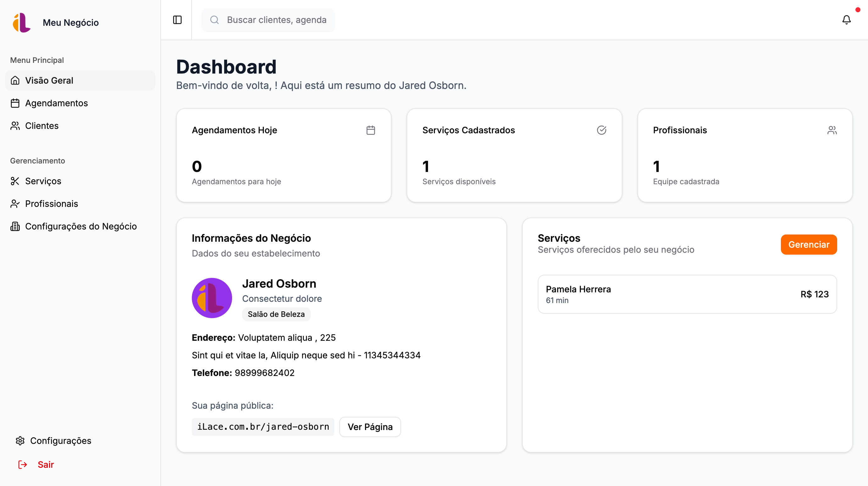The height and width of the screenshot is (486, 868).
Task: Click Sair to log out
Action: [46, 464]
